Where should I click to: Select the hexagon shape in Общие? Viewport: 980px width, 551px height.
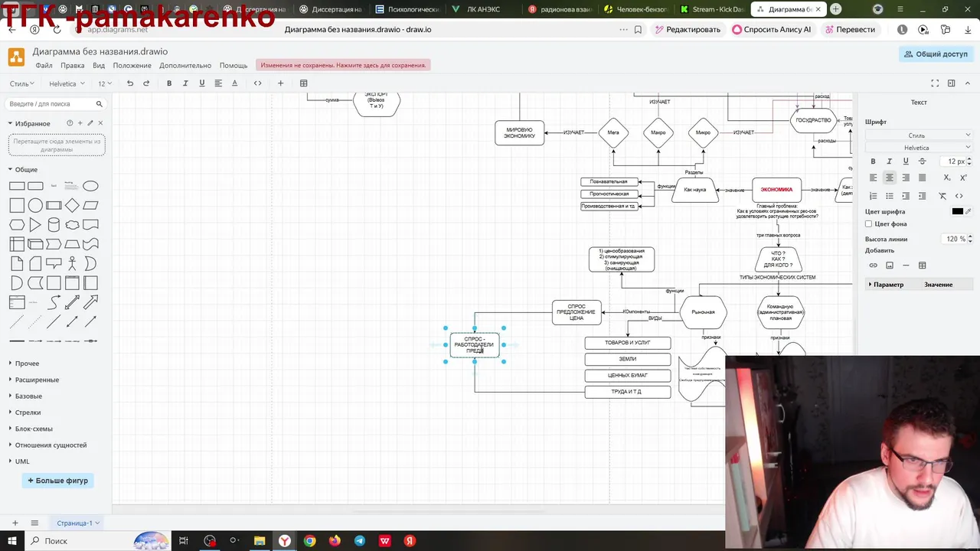point(17,225)
